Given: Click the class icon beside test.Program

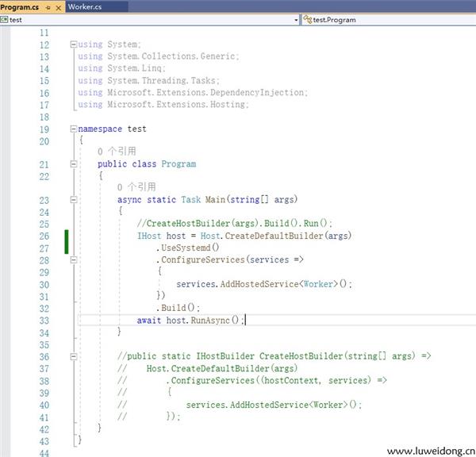Looking at the screenshot, I should pos(308,19).
